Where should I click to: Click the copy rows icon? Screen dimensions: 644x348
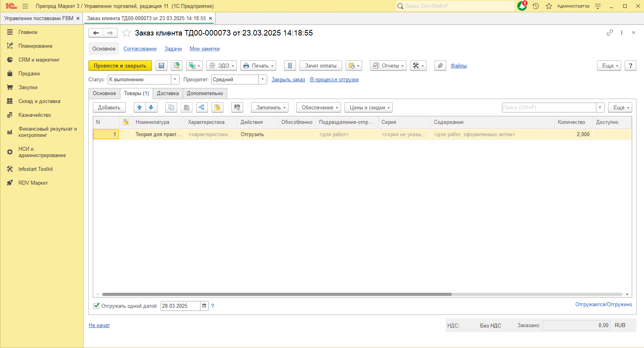point(171,108)
